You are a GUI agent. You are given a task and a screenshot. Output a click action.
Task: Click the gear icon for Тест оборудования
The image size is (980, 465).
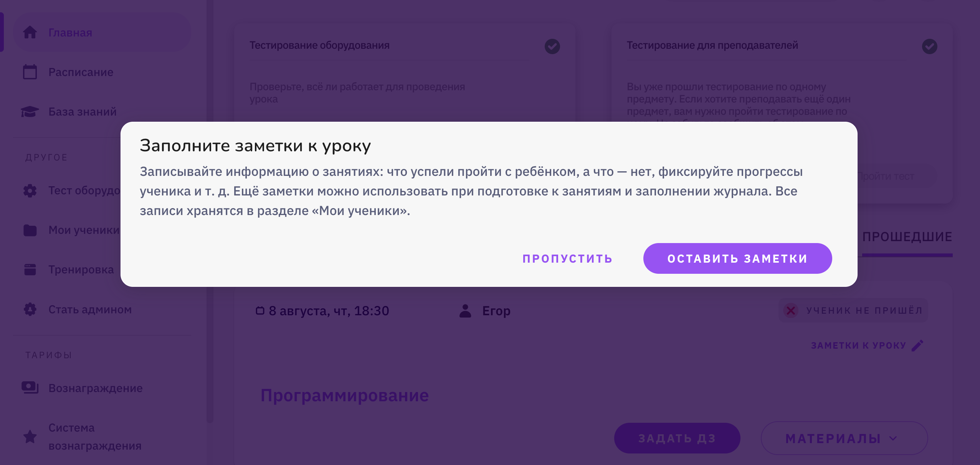30,190
